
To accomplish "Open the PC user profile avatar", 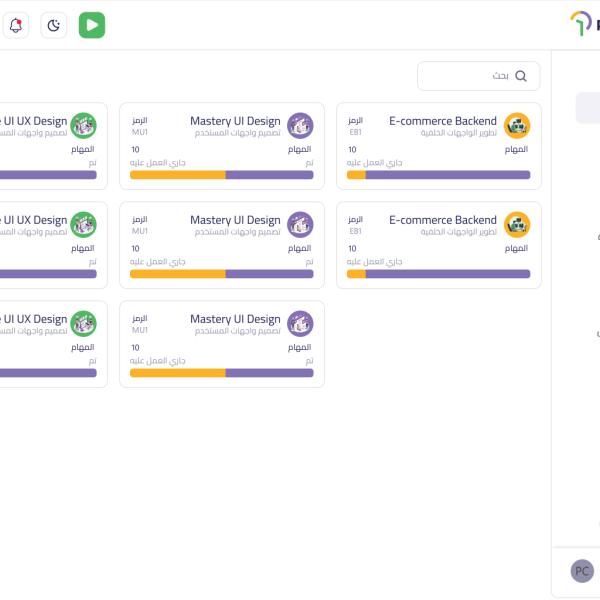I will (581, 571).
